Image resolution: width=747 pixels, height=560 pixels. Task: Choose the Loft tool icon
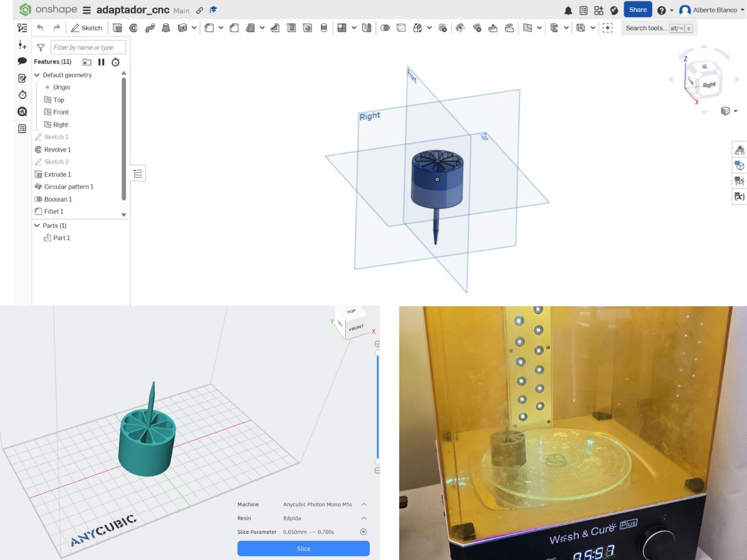tap(166, 28)
